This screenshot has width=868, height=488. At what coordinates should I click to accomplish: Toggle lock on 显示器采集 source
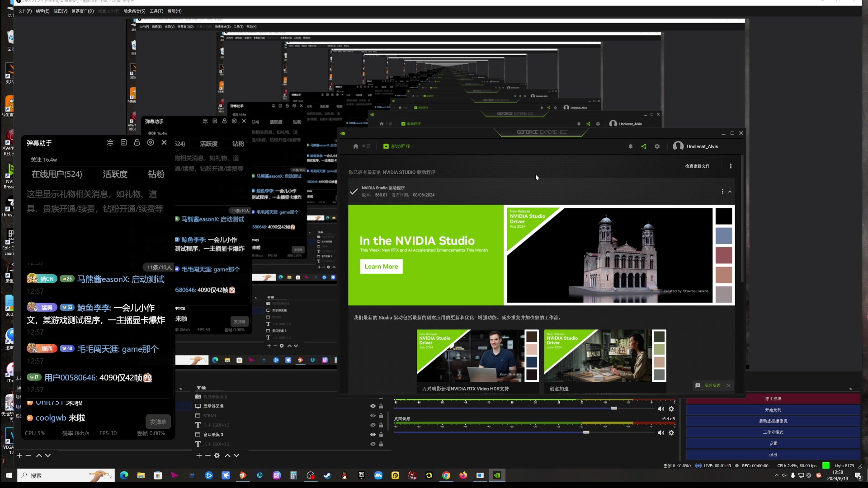[x=381, y=406]
